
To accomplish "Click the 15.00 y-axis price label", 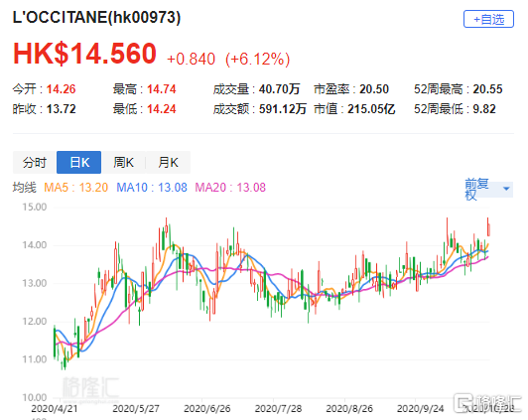I will point(35,207).
